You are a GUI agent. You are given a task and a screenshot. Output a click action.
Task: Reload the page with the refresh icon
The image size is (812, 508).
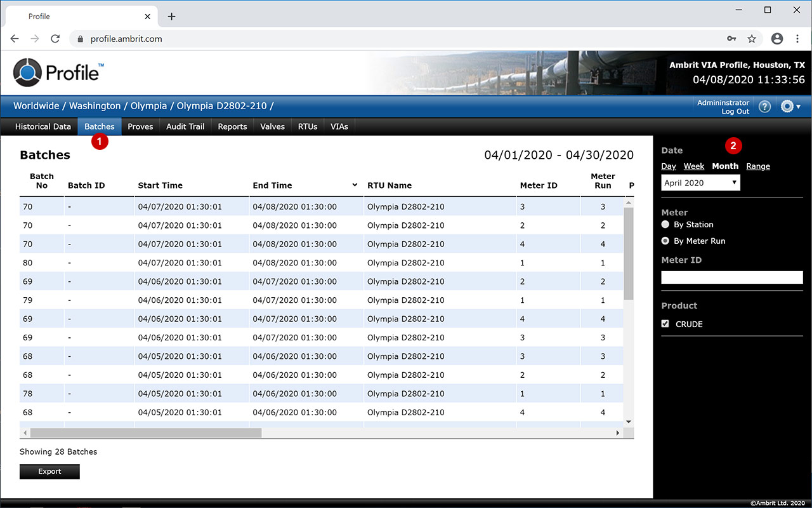(x=55, y=39)
